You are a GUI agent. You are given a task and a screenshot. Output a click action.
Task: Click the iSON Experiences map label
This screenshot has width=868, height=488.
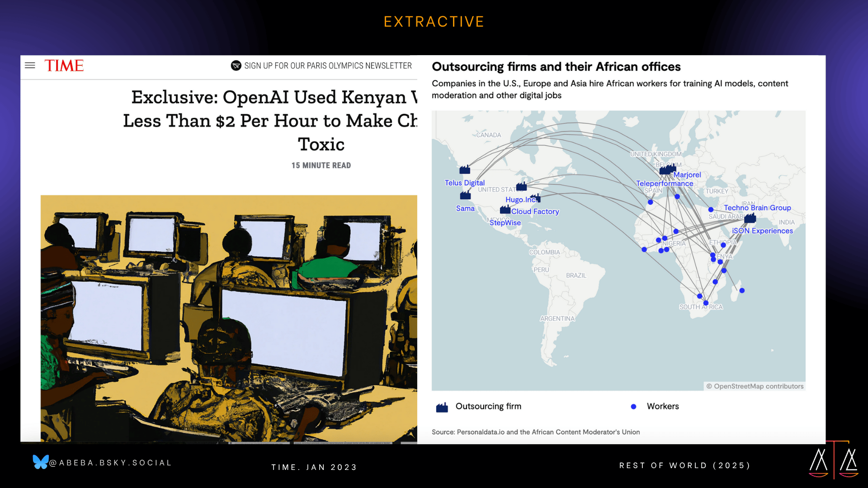[x=762, y=231]
